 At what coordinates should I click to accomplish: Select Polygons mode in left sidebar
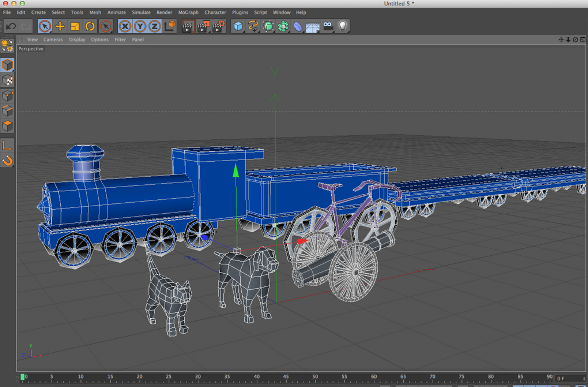point(7,125)
